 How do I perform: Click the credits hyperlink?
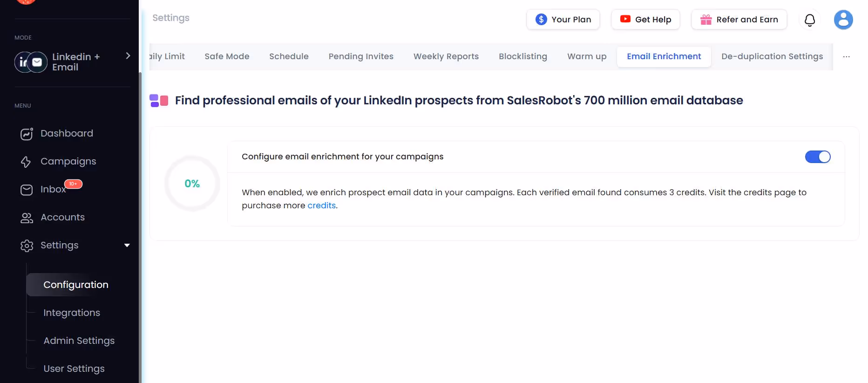click(321, 205)
